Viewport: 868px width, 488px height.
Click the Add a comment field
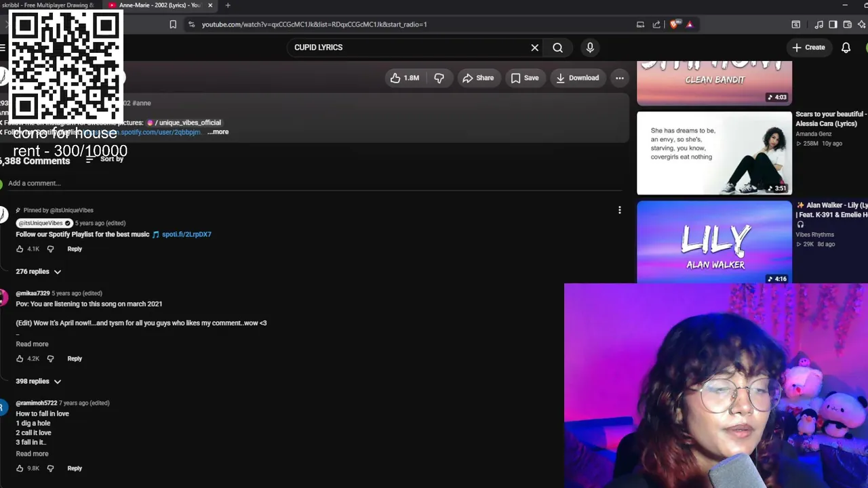(315, 183)
